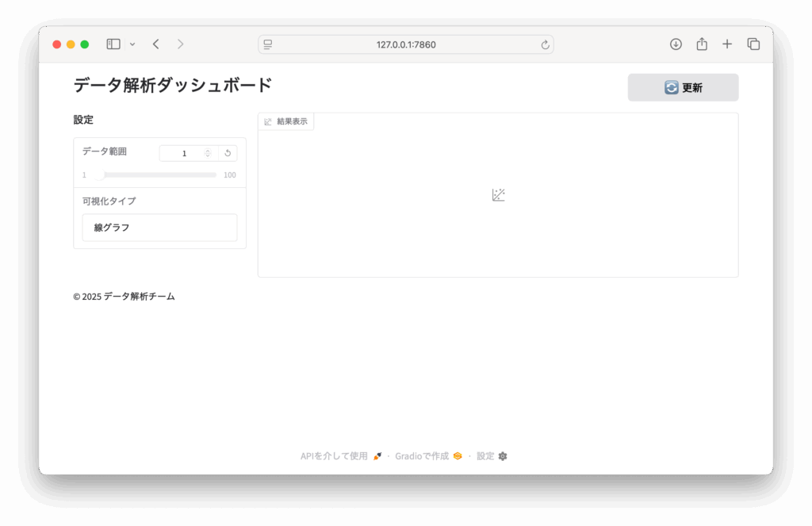Expand the tab group chevron beside sidebar
Viewport: 812px width, 526px height.
[132, 44]
